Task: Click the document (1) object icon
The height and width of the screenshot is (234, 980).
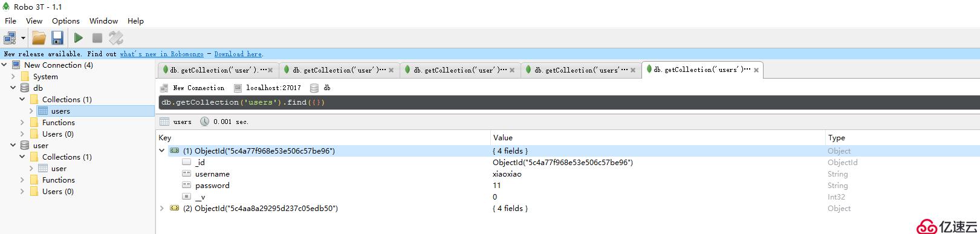Action: click(175, 151)
